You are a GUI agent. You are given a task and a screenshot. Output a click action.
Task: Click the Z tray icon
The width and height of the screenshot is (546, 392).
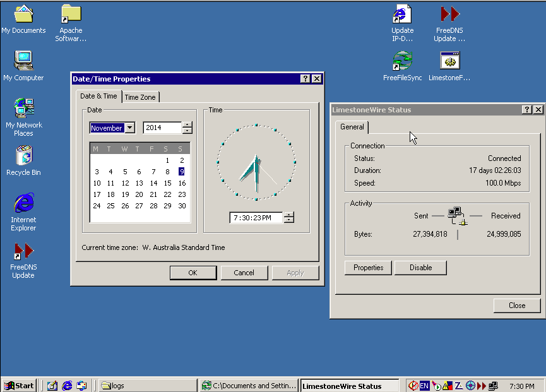pos(459,386)
